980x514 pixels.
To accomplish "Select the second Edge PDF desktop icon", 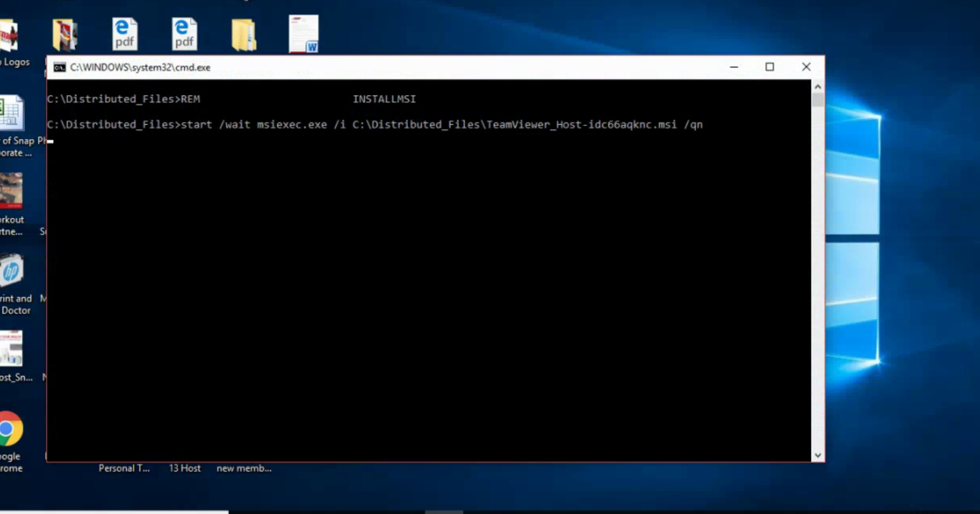I will point(184,34).
